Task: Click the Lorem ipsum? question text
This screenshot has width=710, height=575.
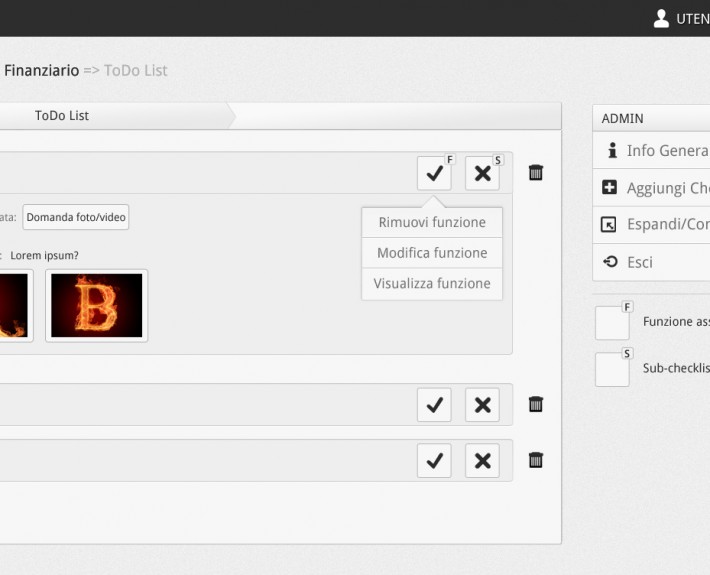Action: click(x=44, y=255)
